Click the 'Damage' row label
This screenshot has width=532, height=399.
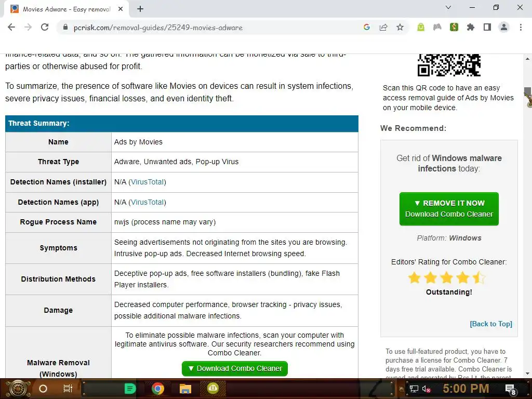[58, 310]
